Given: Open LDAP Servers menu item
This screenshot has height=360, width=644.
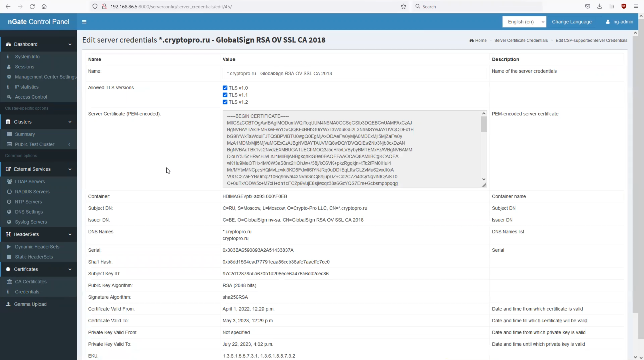Looking at the screenshot, I should 30,182.
